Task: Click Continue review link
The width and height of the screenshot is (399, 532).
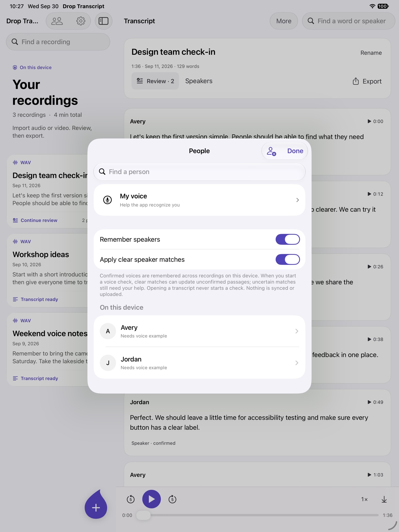Action: [x=35, y=220]
